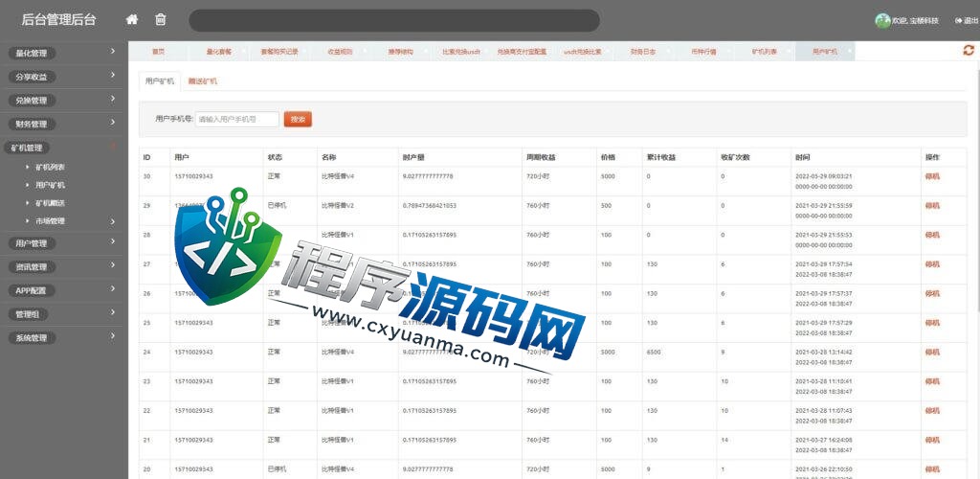
Task: Click the 用户手机号 phone number input
Action: (x=237, y=119)
